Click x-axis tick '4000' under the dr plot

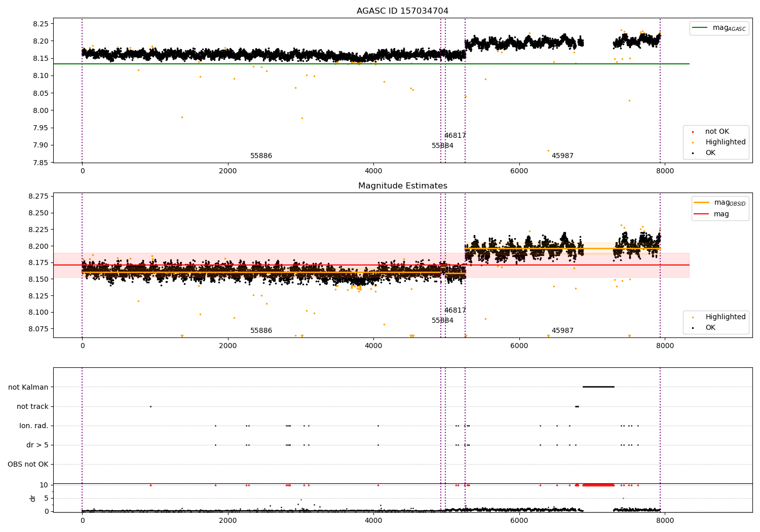[x=373, y=520]
